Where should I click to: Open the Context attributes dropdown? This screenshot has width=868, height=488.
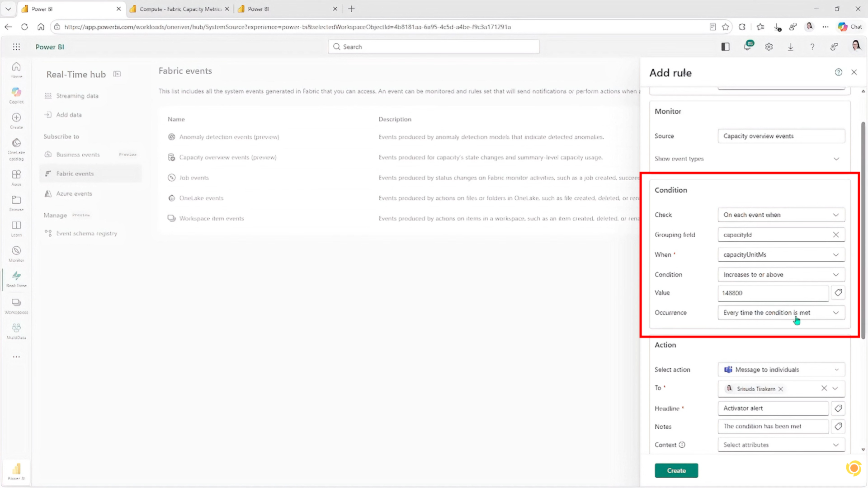pyautogui.click(x=781, y=445)
